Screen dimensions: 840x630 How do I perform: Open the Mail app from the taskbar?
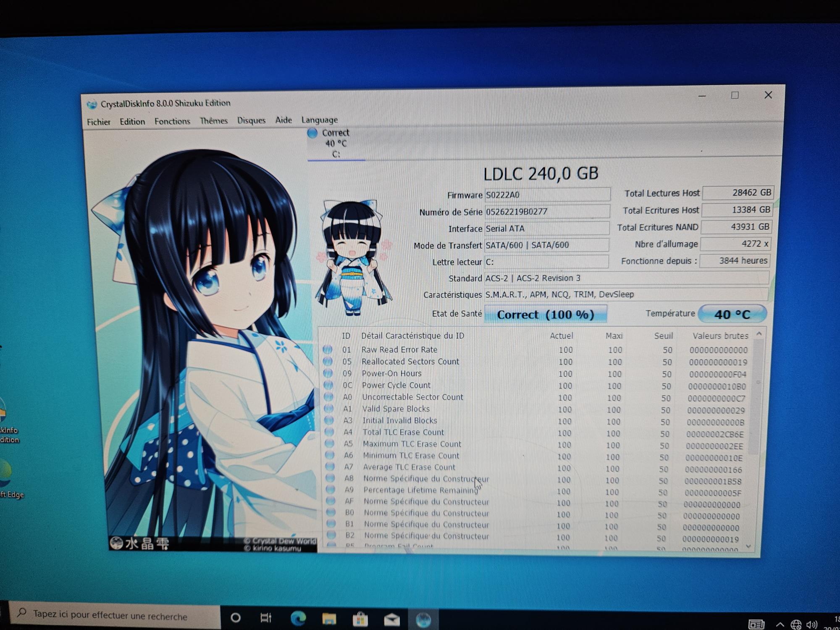pos(391,619)
